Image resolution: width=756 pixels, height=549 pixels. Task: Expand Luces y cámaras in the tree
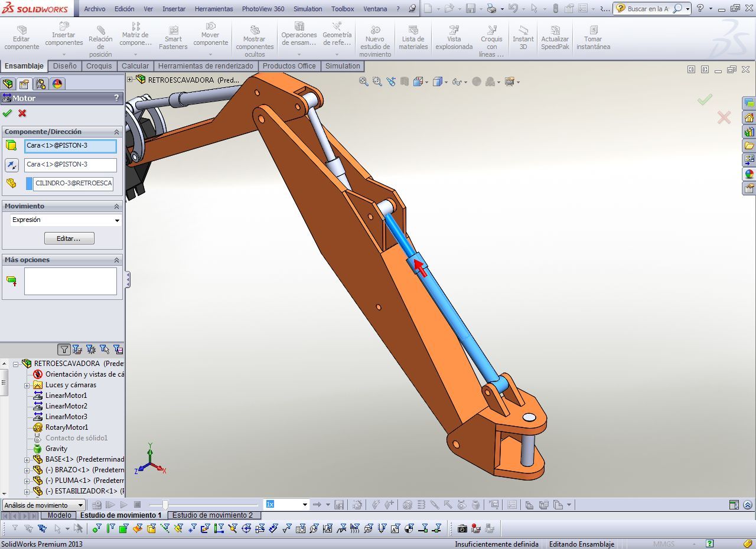coord(27,385)
